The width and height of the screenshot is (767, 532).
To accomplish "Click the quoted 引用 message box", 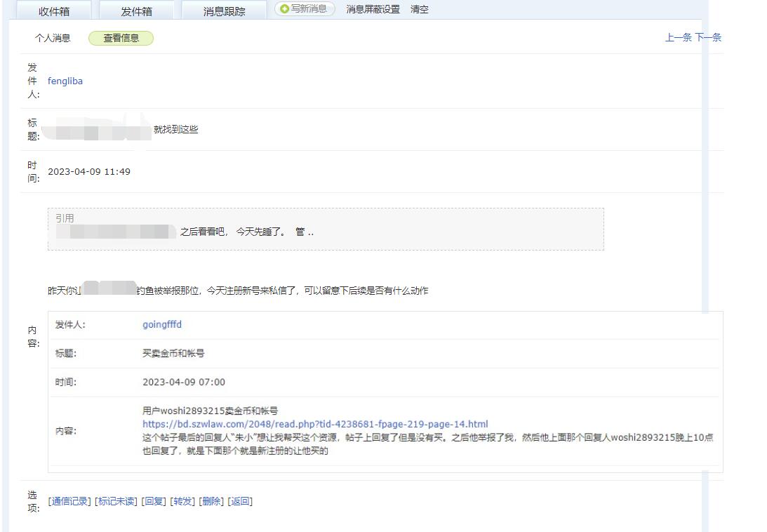I will coord(326,229).
